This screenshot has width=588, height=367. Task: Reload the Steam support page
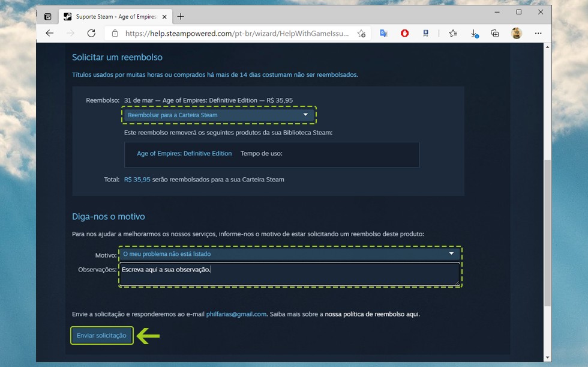click(91, 34)
